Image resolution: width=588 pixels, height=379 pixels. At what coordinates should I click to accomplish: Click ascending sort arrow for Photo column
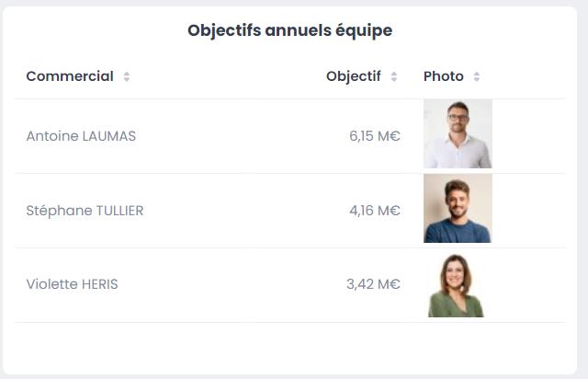(x=477, y=74)
